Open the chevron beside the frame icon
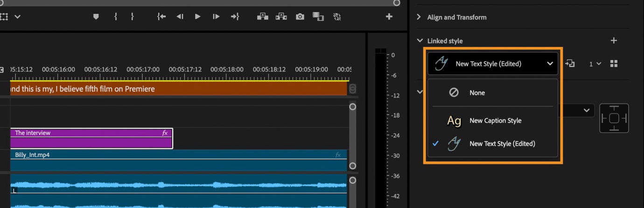644x208 pixels. (x=18, y=17)
